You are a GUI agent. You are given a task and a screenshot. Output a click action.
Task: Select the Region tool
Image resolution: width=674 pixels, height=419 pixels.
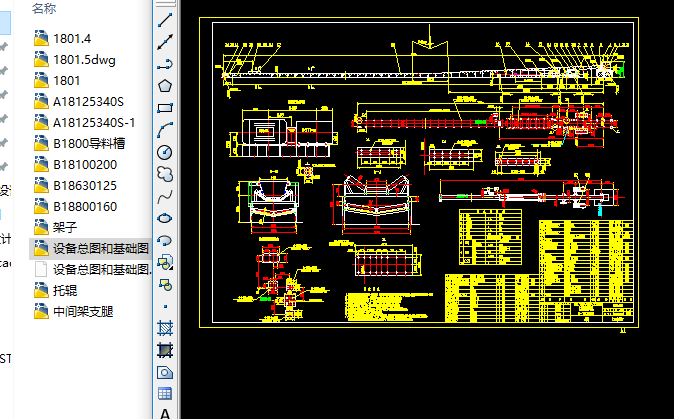[165, 373]
